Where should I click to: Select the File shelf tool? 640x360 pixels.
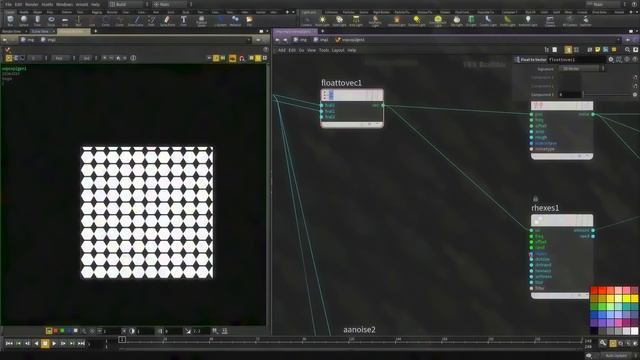pos(249,20)
